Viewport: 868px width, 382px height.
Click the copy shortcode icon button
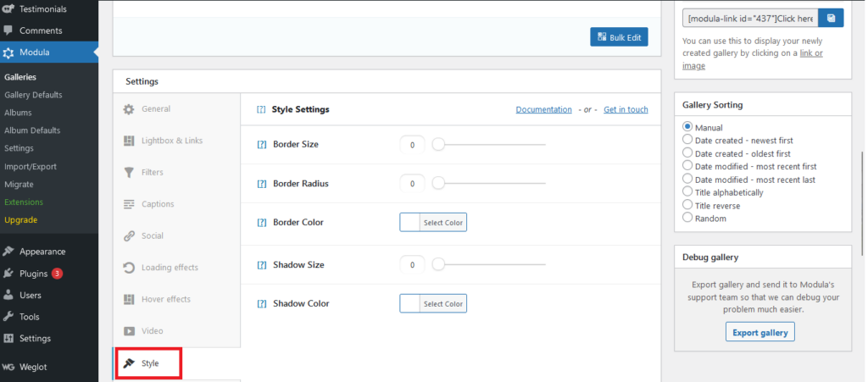pyautogui.click(x=832, y=18)
